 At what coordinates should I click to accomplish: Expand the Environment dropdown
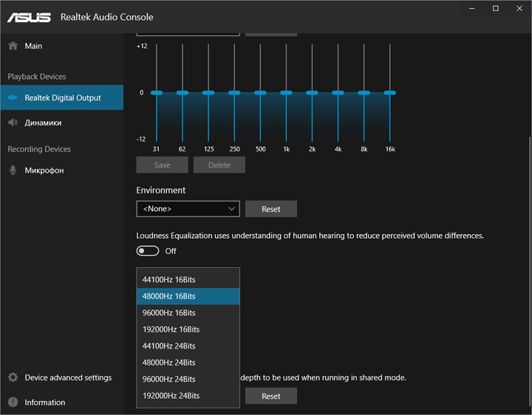pyautogui.click(x=188, y=209)
